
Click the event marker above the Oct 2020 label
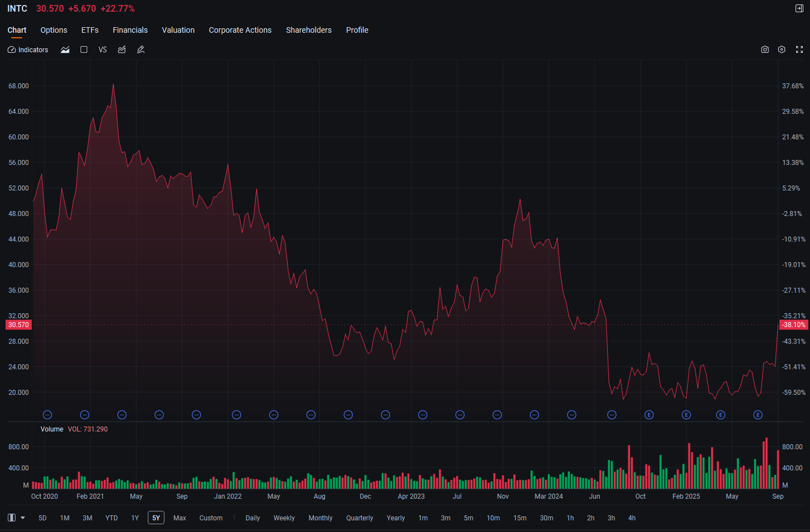click(47, 415)
